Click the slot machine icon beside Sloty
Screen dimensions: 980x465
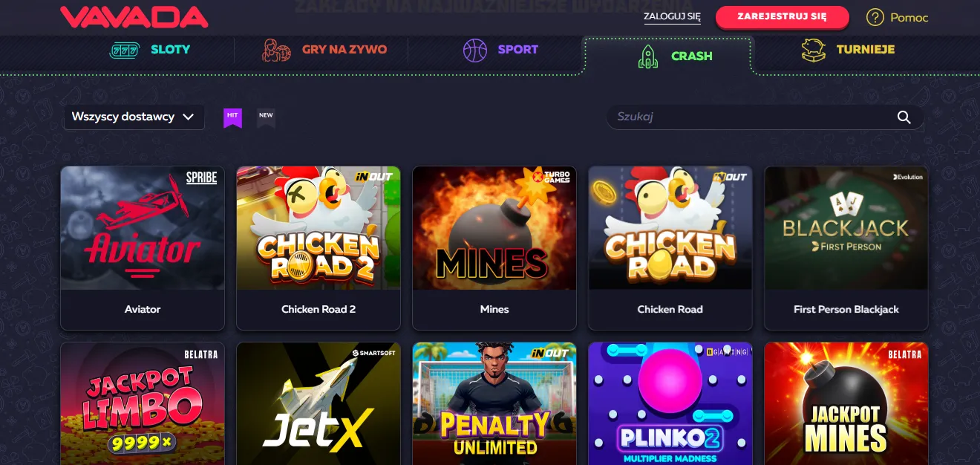click(125, 50)
